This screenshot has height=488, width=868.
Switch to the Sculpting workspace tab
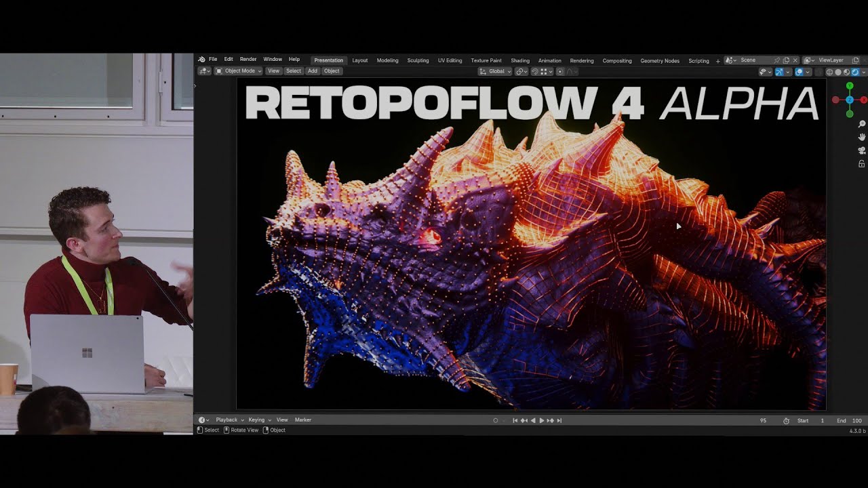tap(418, 60)
